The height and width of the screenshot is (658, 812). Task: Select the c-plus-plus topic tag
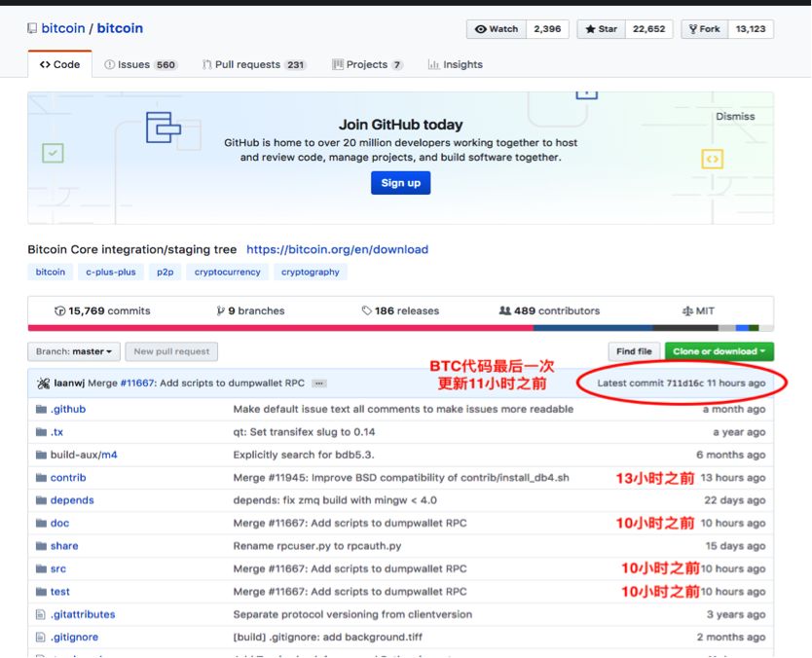point(111,272)
